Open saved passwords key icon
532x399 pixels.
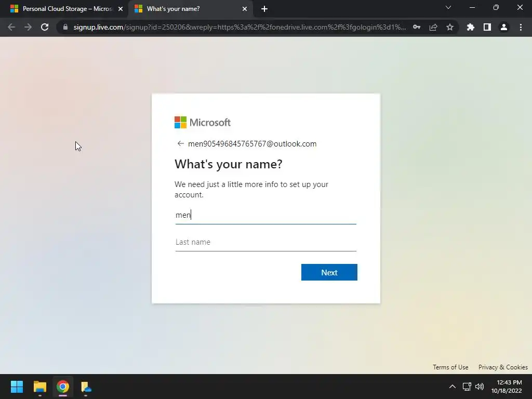click(417, 27)
